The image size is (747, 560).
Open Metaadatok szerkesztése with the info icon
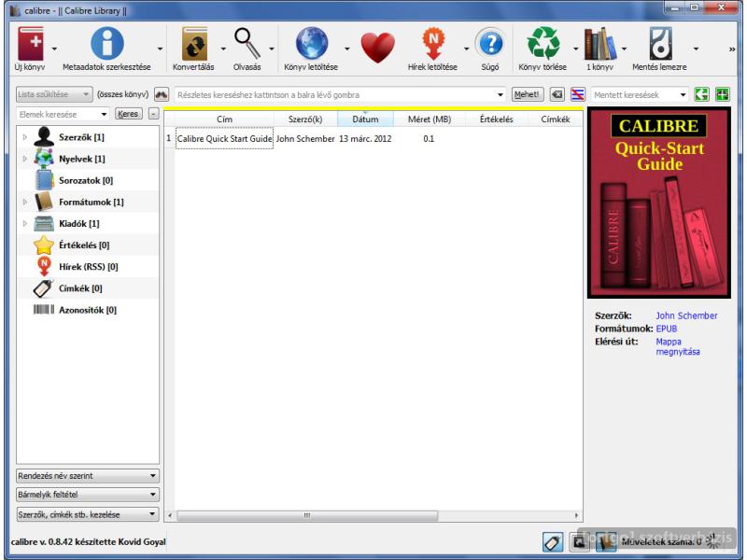pyautogui.click(x=106, y=44)
